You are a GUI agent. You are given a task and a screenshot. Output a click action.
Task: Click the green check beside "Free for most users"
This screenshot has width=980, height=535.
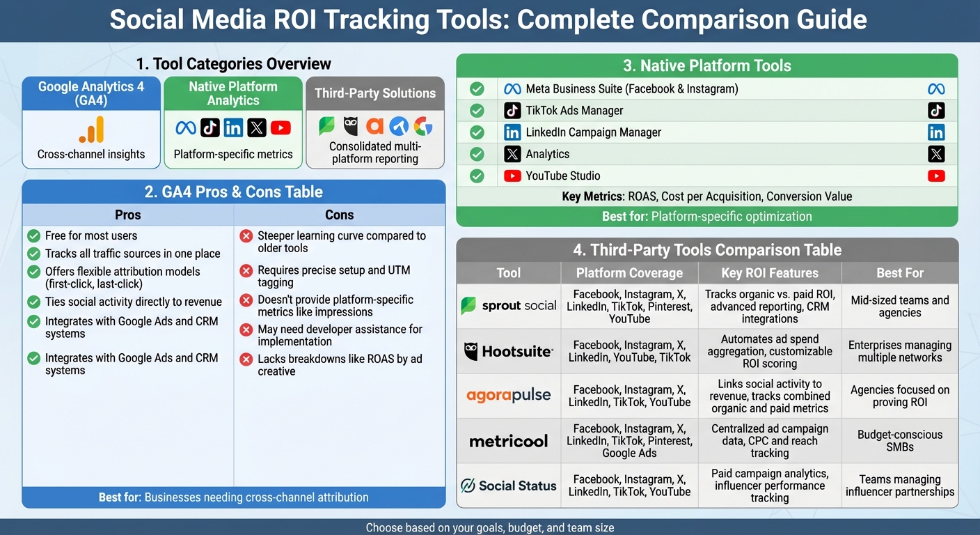tap(33, 235)
